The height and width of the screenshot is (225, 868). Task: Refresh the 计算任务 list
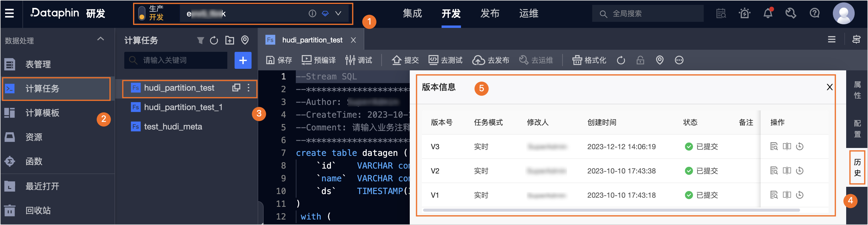214,40
